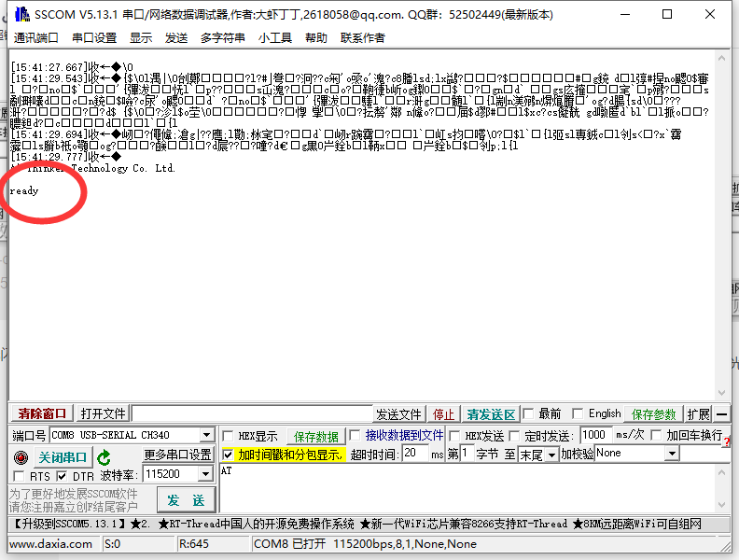Screen dimensions: 739x560
Task: Enable the HEX显示 checkbox
Action: click(x=228, y=436)
